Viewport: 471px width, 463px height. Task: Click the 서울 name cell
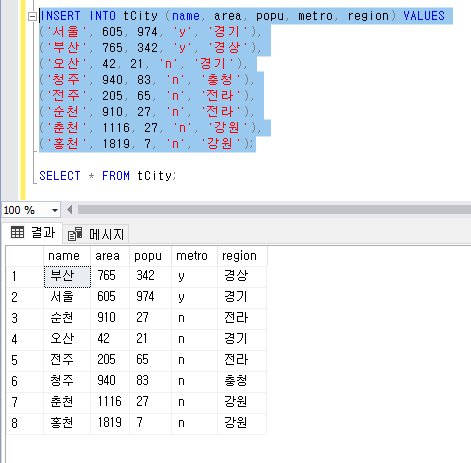pos(67,298)
